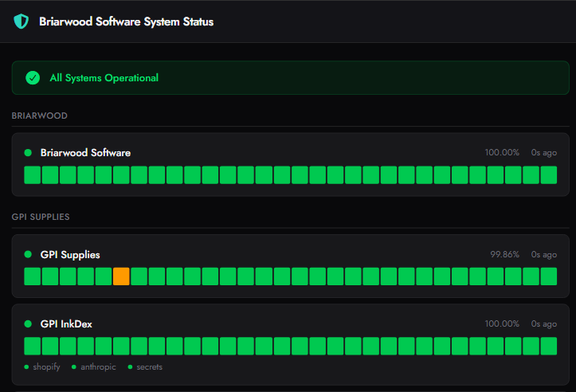Click the Briarwood shield logo icon

[x=21, y=22]
